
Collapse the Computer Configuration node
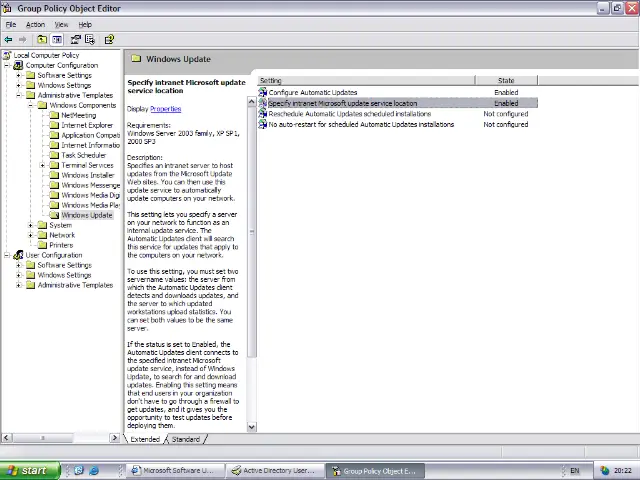click(7, 65)
